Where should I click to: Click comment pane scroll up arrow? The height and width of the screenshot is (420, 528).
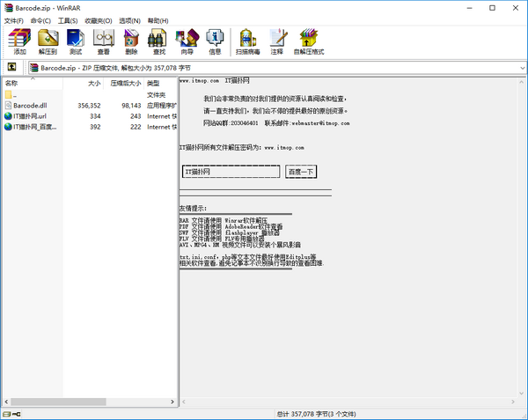click(521, 82)
